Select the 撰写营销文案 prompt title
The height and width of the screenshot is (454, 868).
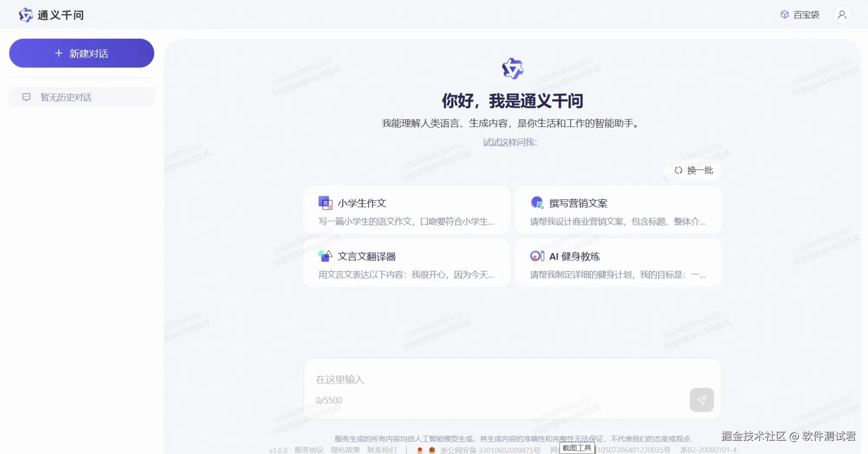click(x=578, y=203)
